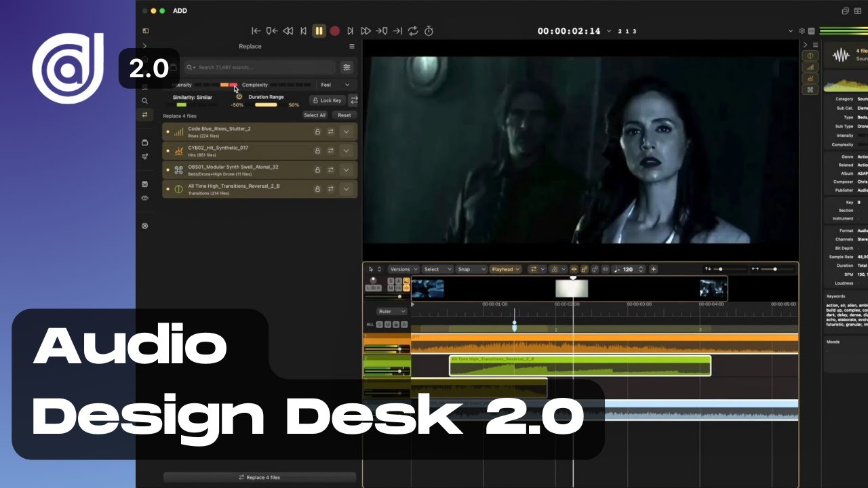868x488 pixels.
Task: Replace the OBS01_Modular Synth Swell sound
Action: click(331, 169)
